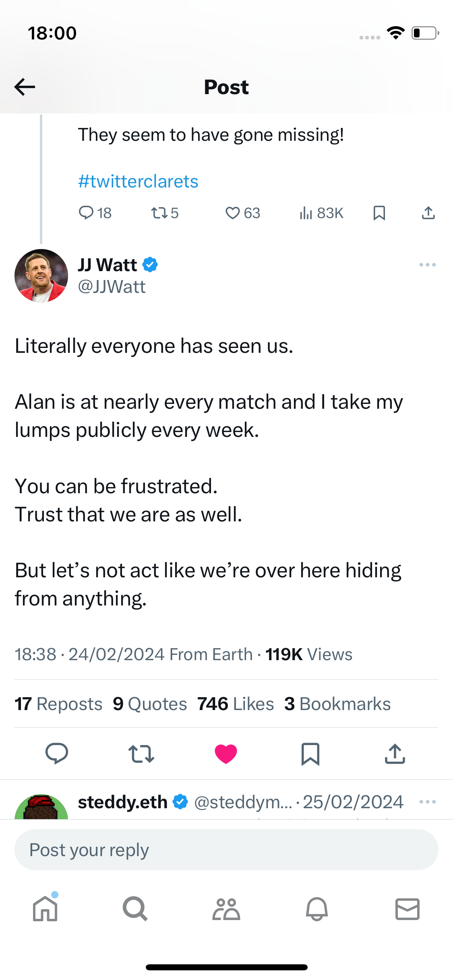This screenshot has width=453, height=980.
Task: Open more options on steddy.eth's reply
Action: pos(427,802)
